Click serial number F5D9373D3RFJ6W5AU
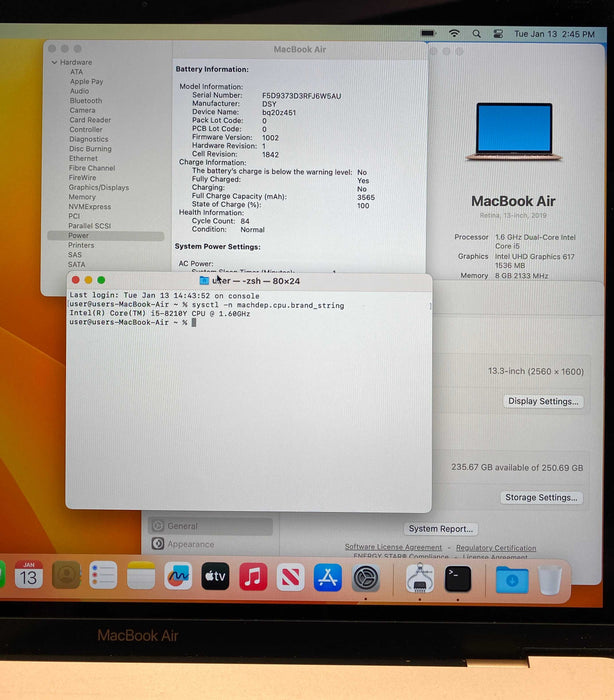The height and width of the screenshot is (700, 614). tap(301, 96)
